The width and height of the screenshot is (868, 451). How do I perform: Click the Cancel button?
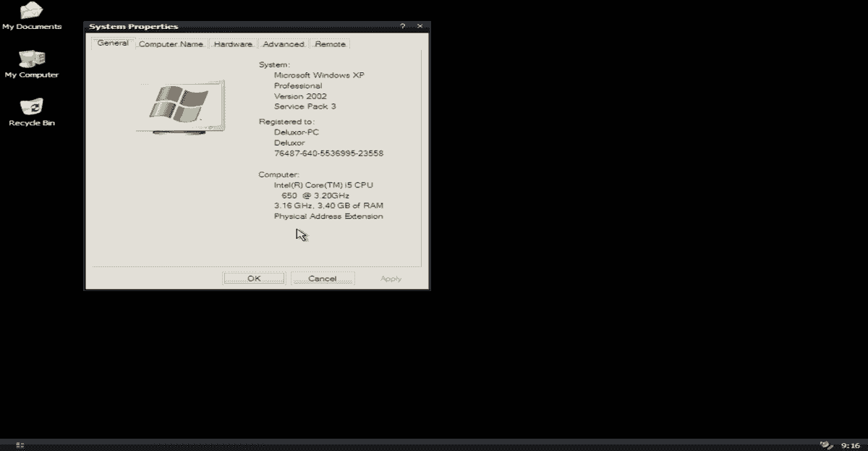coord(323,278)
